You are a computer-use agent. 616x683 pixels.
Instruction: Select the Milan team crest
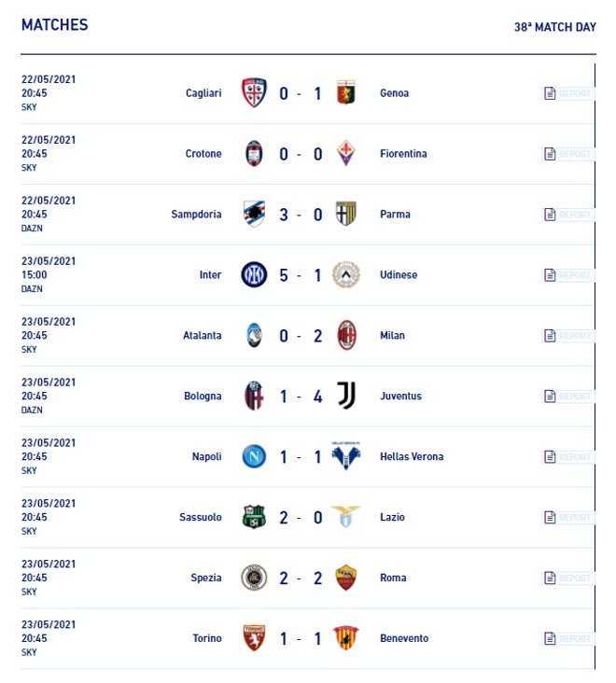pos(347,335)
